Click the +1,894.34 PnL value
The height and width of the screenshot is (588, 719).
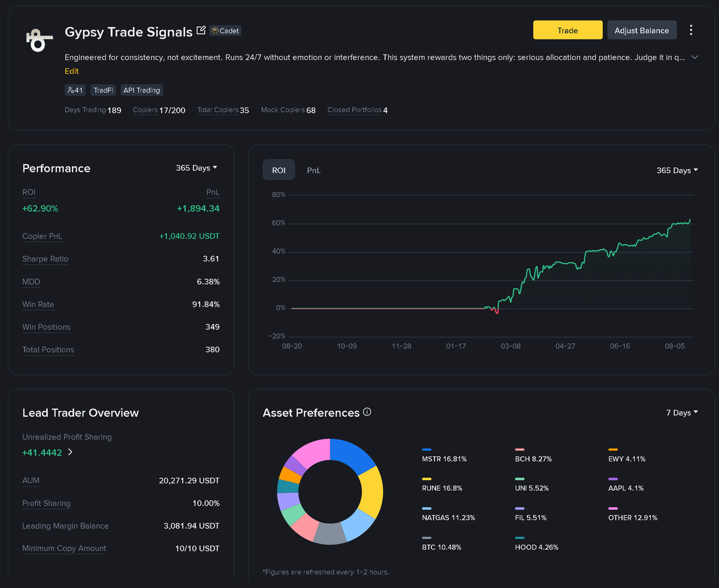(198, 209)
